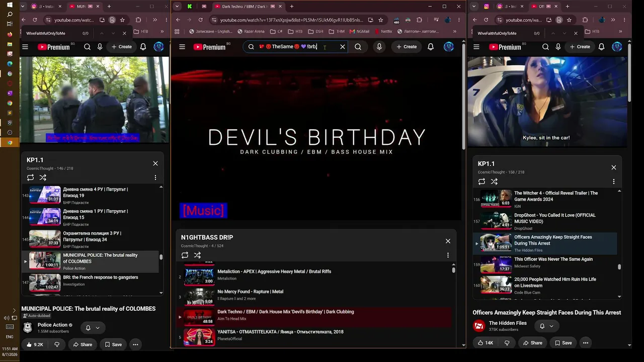Open Razer Arena bookmark
Image resolution: width=644 pixels, height=362 pixels.
click(250, 31)
